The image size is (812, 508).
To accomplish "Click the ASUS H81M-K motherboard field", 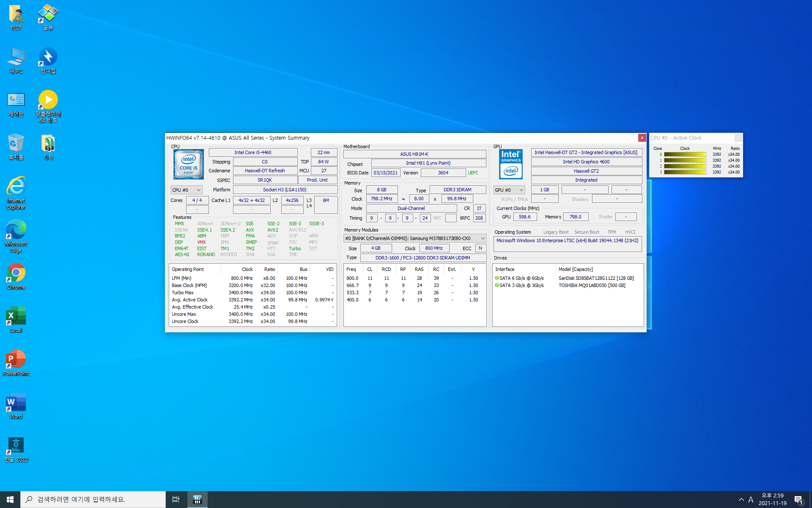I will click(x=414, y=154).
